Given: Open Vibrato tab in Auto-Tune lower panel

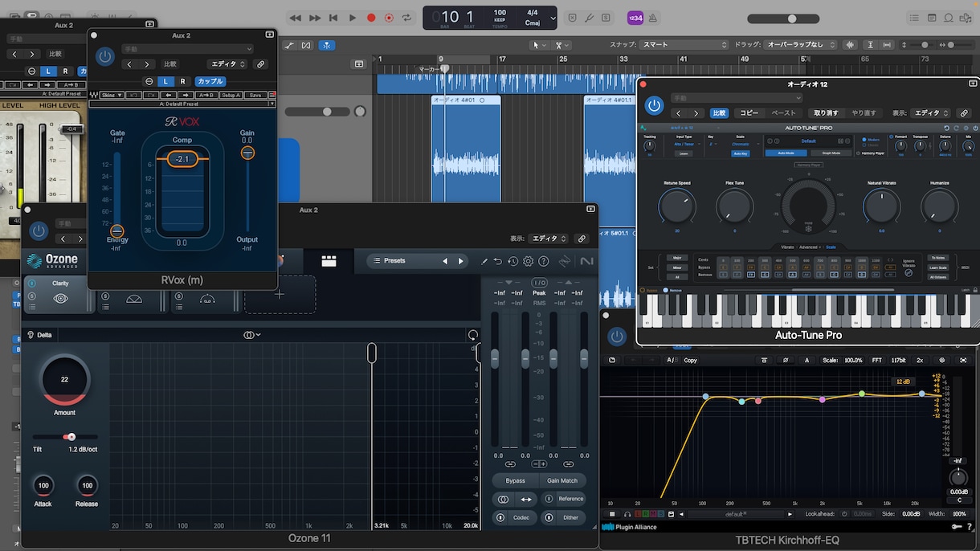Looking at the screenshot, I should tap(787, 247).
